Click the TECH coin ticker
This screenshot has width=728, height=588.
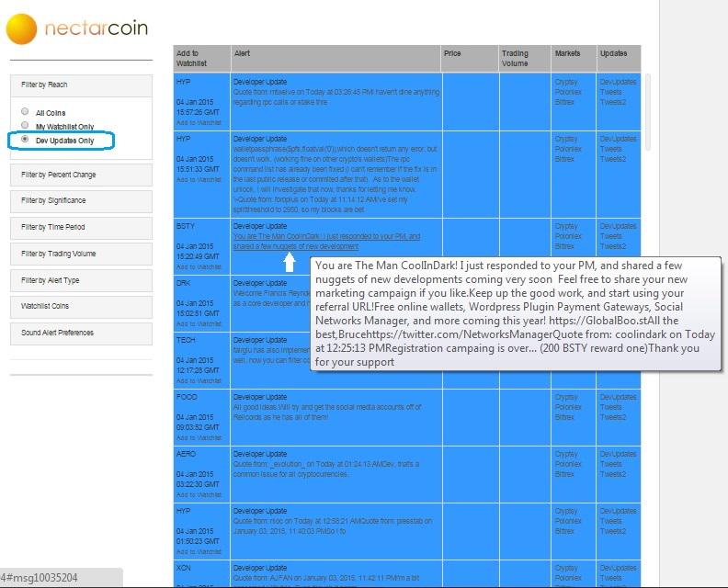[186, 340]
